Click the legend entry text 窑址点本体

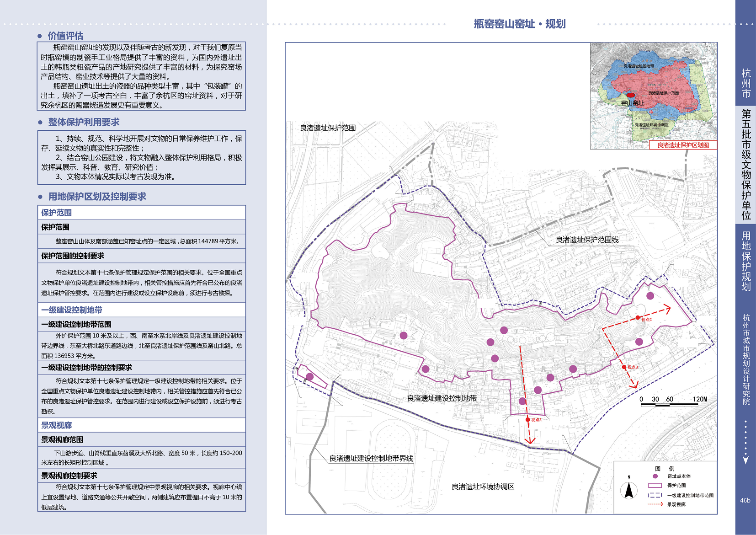pyautogui.click(x=679, y=476)
